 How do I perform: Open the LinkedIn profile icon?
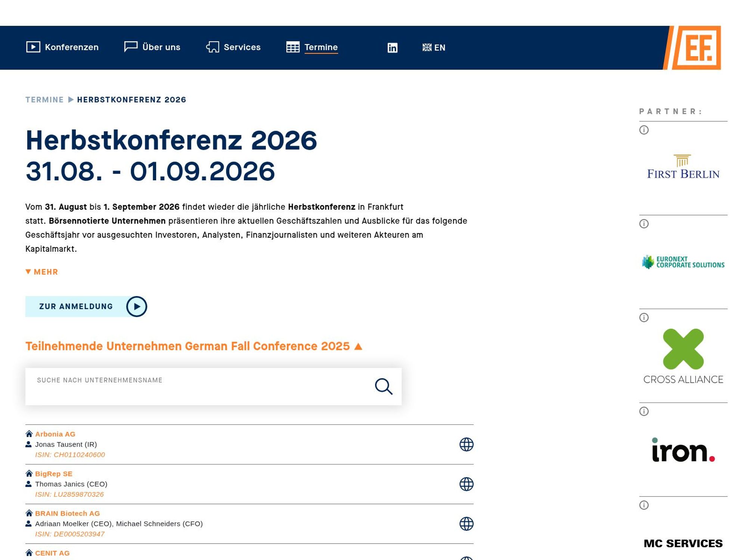pos(393,47)
